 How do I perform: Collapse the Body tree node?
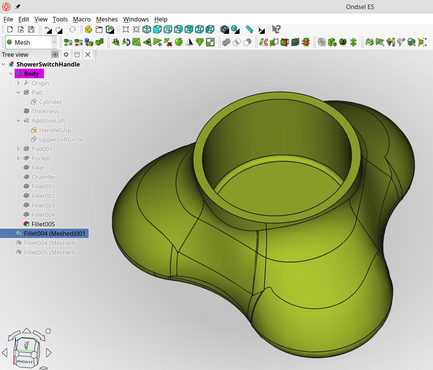click(11, 74)
